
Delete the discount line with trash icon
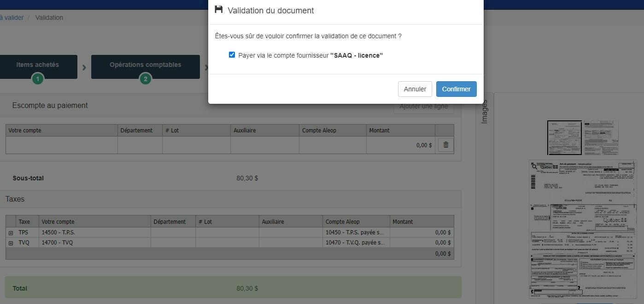(x=445, y=145)
